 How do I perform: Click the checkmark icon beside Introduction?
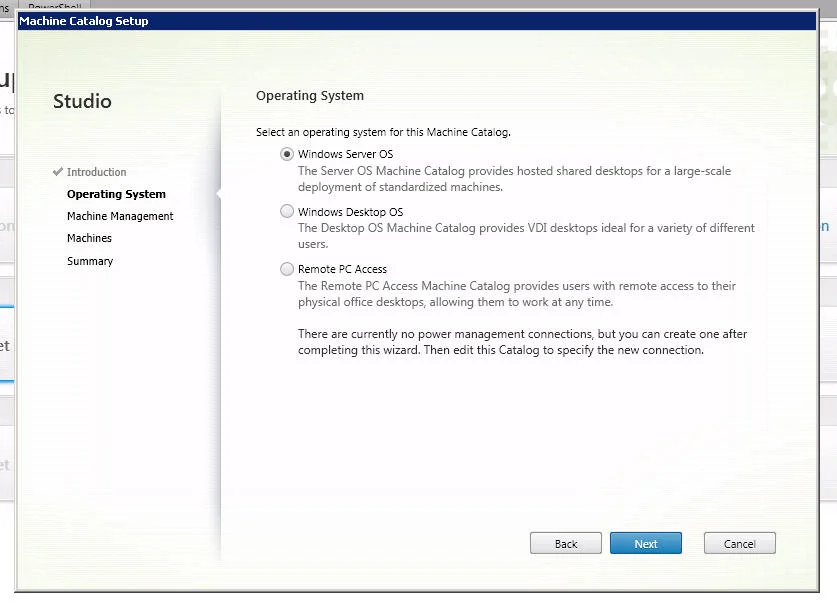(58, 171)
